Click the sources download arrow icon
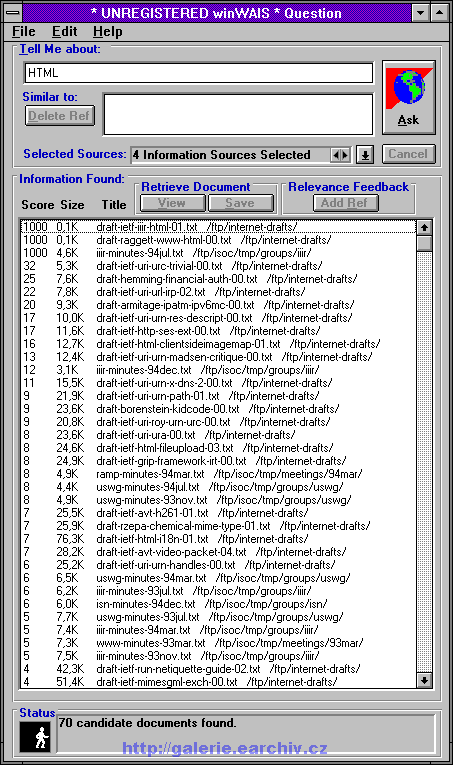 (x=365, y=155)
